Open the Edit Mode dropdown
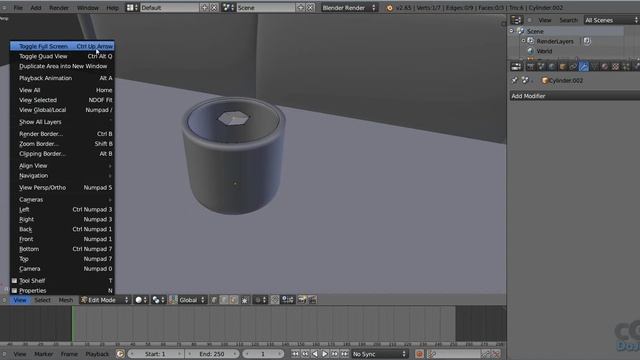The height and width of the screenshot is (360, 640). (105, 300)
